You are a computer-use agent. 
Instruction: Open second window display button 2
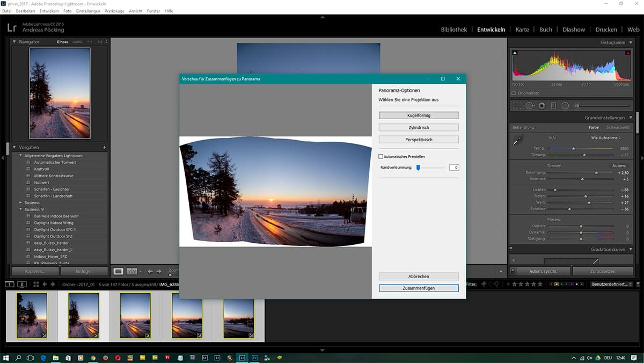(x=22, y=284)
